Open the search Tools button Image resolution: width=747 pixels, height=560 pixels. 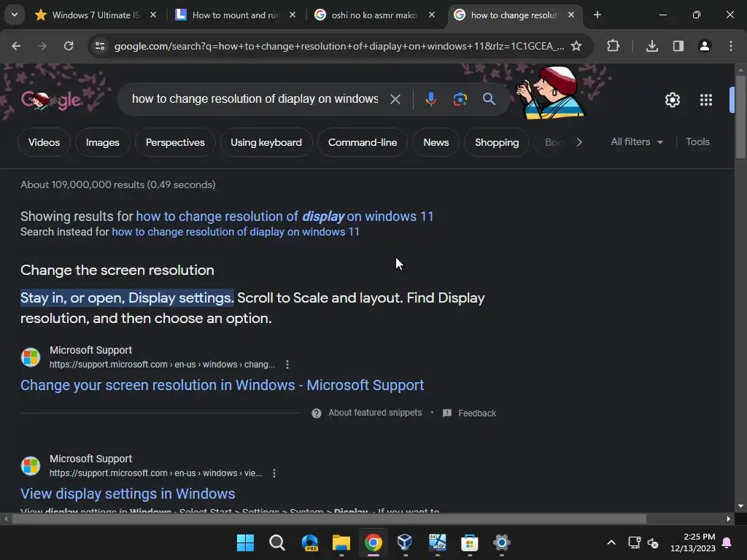697,142
